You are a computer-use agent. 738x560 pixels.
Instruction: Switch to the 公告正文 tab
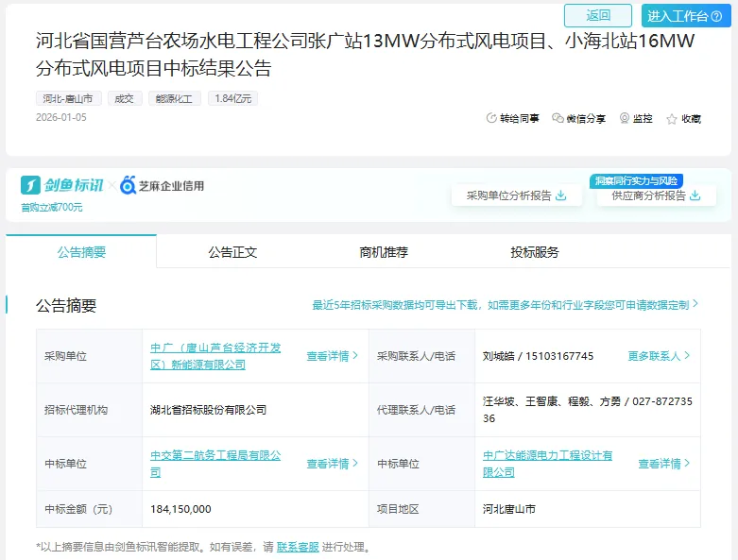232,252
